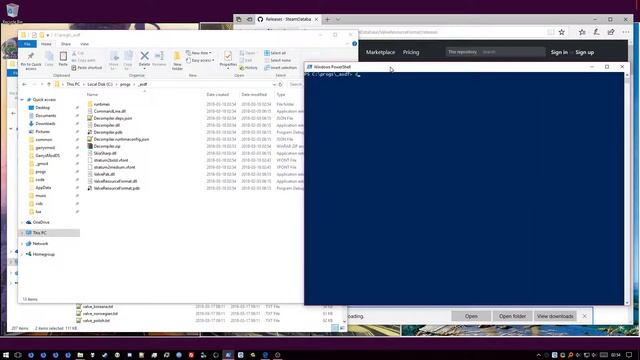Expand the Homegroup tree node

(x=22, y=254)
